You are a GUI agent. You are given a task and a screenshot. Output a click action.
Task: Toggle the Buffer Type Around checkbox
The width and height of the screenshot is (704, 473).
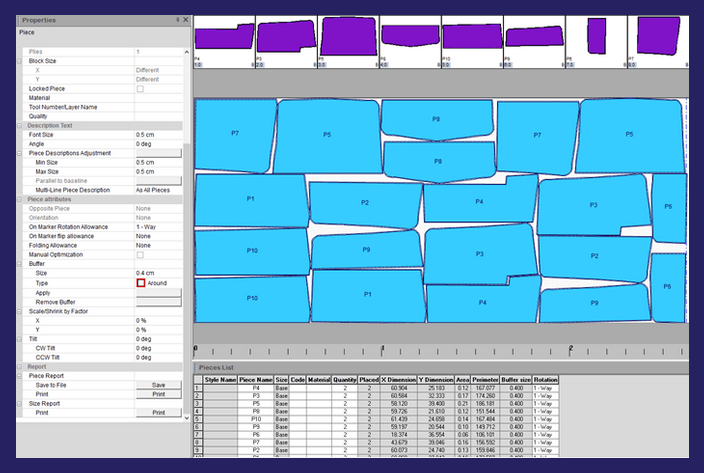tap(141, 283)
